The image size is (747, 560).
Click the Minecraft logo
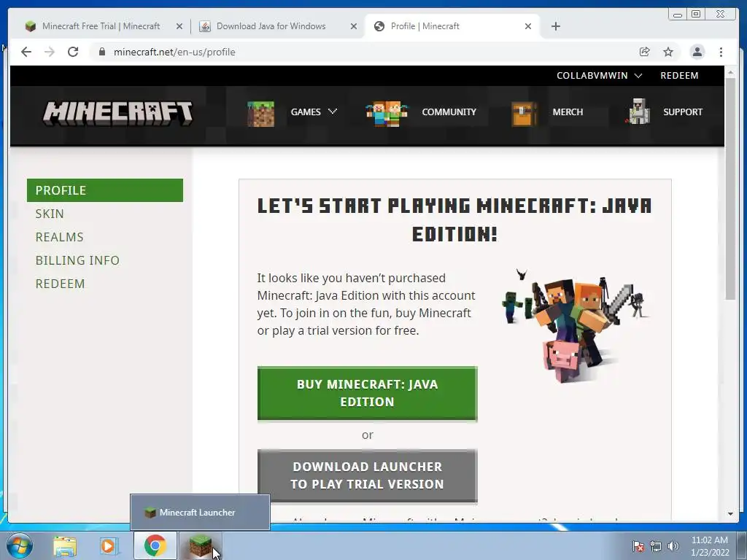click(x=117, y=113)
